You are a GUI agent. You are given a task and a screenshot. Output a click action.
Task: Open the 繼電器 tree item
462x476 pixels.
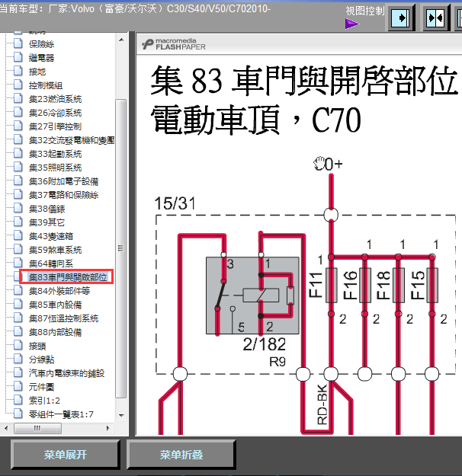coord(41,58)
